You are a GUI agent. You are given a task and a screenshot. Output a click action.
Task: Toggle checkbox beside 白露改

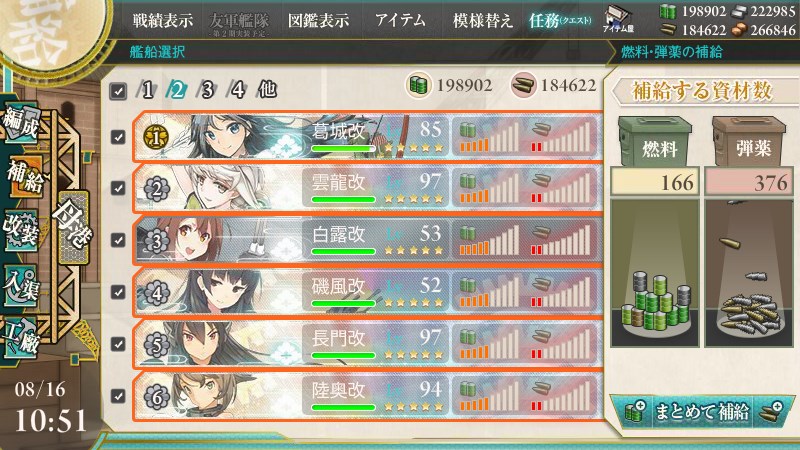click(x=118, y=240)
